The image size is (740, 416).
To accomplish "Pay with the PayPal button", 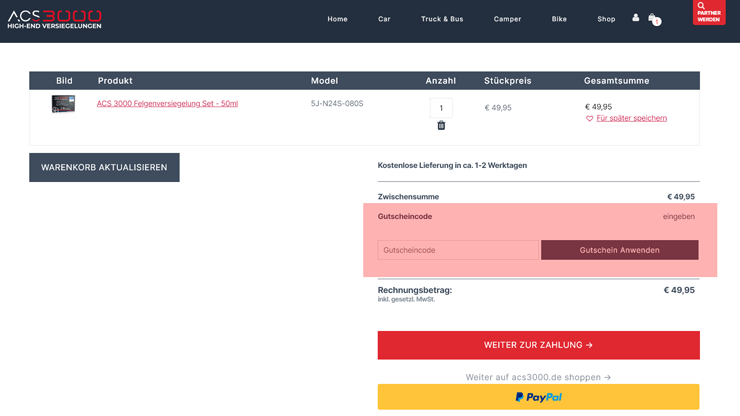I will 538,397.
